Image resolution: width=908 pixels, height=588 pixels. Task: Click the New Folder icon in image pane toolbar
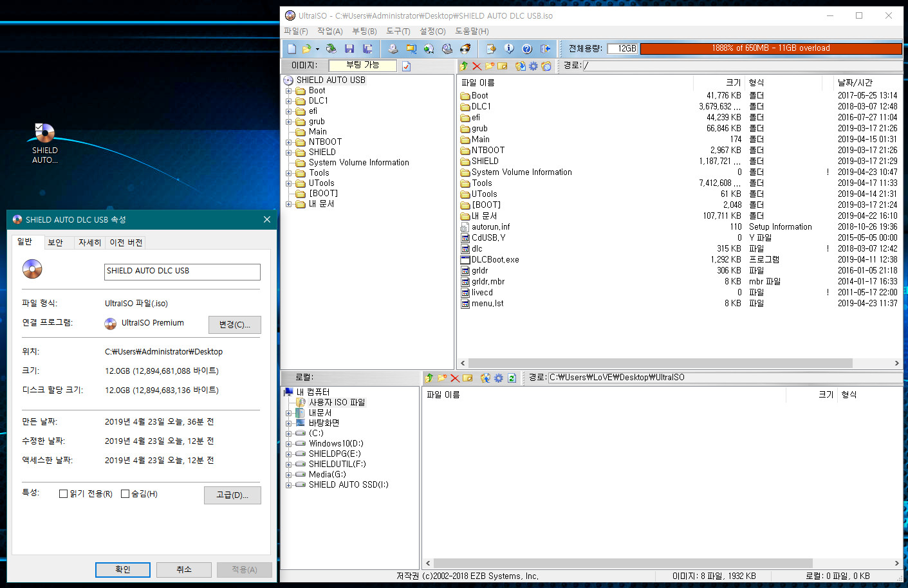coord(490,66)
